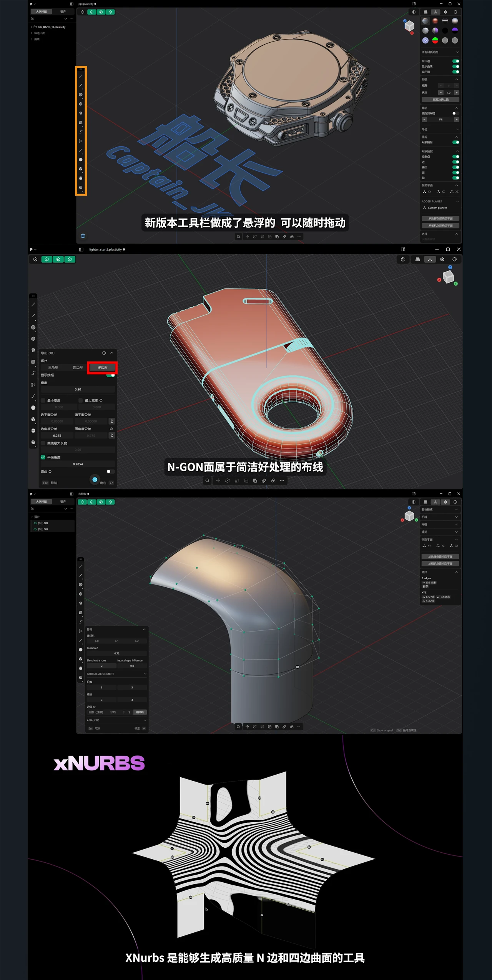Toggle the 显示曲线 switch in ppt.plasticity
The height and width of the screenshot is (980, 492).
(456, 67)
